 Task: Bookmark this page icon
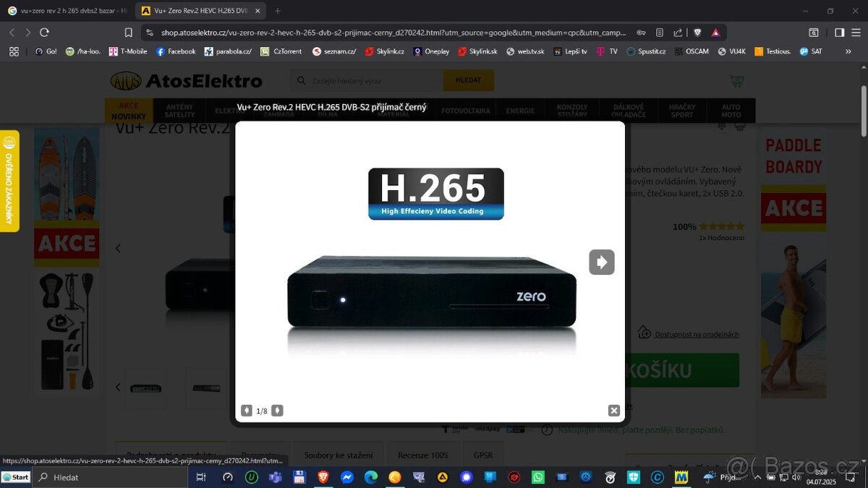(x=129, y=33)
